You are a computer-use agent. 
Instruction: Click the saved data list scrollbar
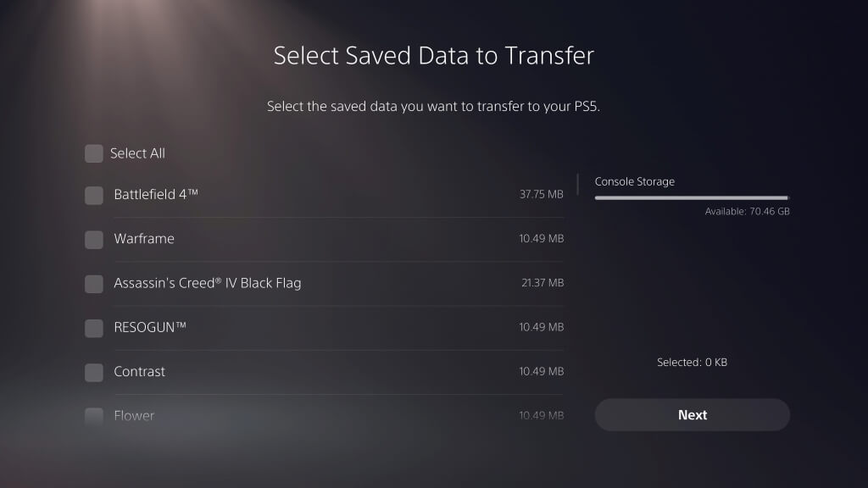577,185
